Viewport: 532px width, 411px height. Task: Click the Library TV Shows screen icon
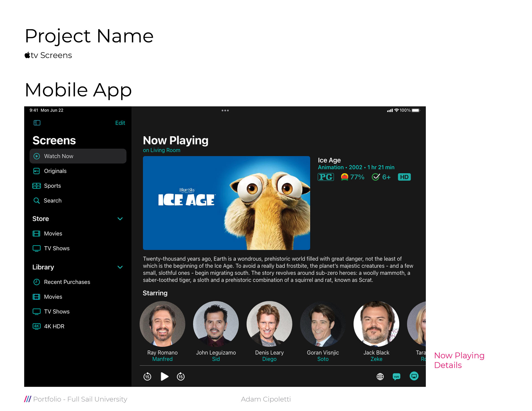point(37,312)
